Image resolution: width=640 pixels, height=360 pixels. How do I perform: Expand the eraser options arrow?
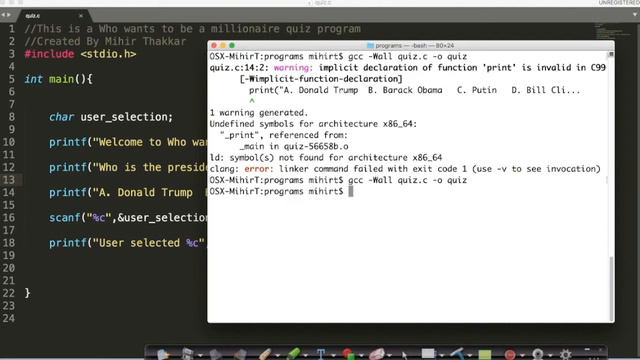pyautogui.click(x=389, y=356)
